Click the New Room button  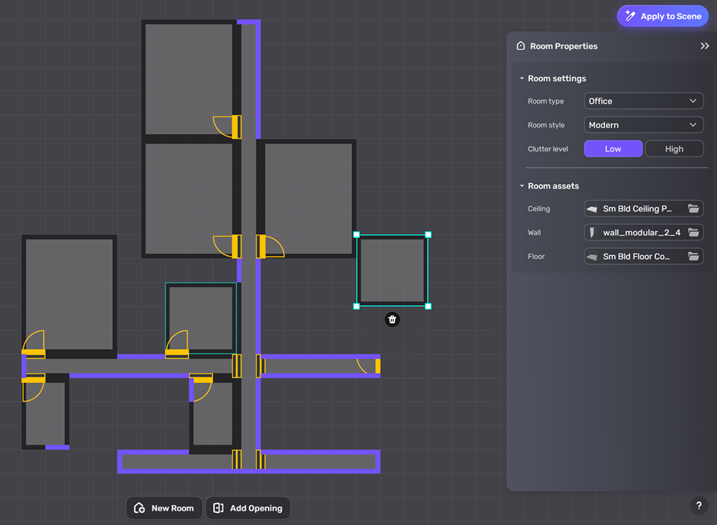point(164,508)
